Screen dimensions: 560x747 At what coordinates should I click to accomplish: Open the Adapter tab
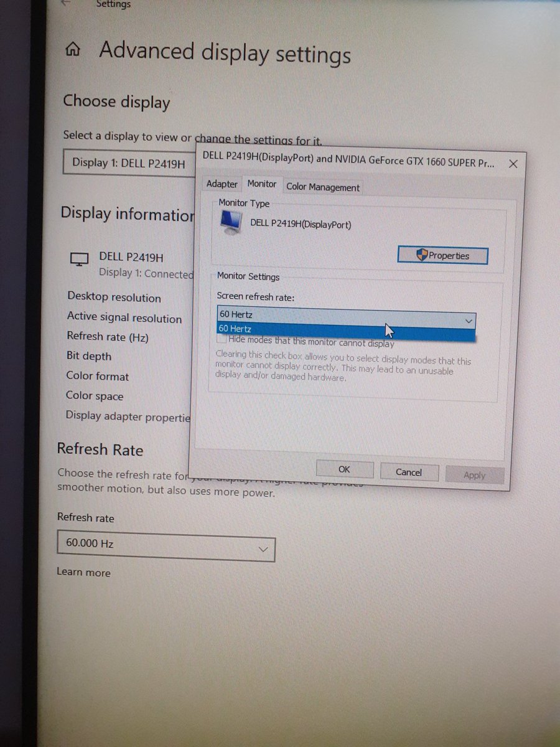click(222, 184)
